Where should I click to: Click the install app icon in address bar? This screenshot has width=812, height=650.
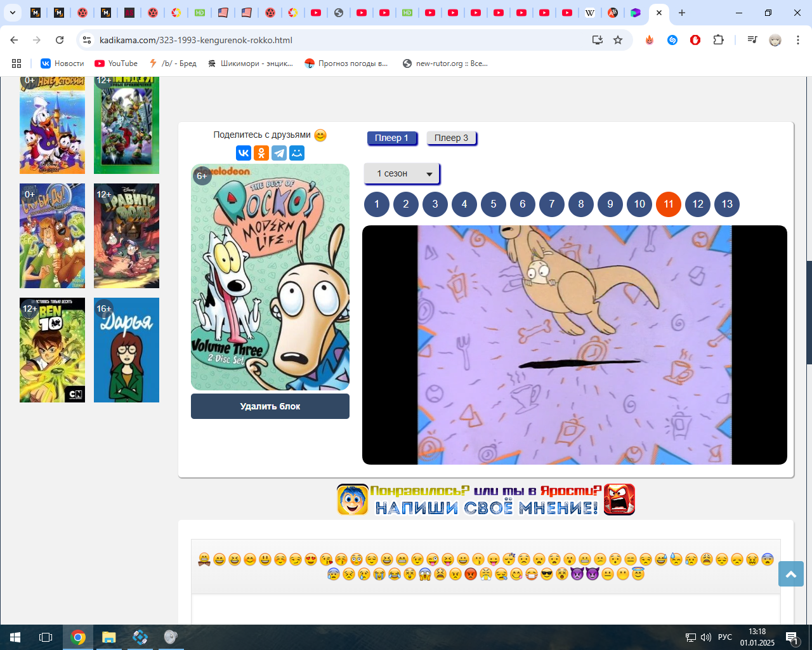[x=597, y=40]
